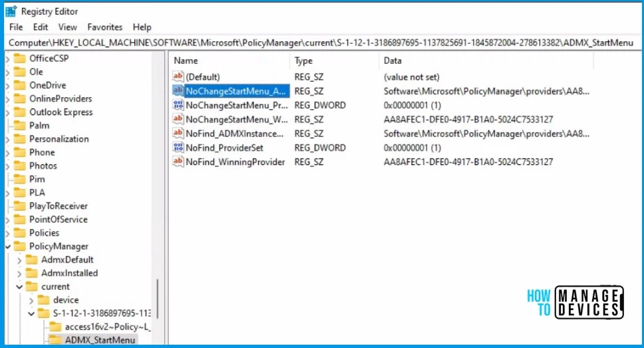Click REG_DWORD type of NoFind_ProviderSet
644x348 pixels.
(320, 148)
